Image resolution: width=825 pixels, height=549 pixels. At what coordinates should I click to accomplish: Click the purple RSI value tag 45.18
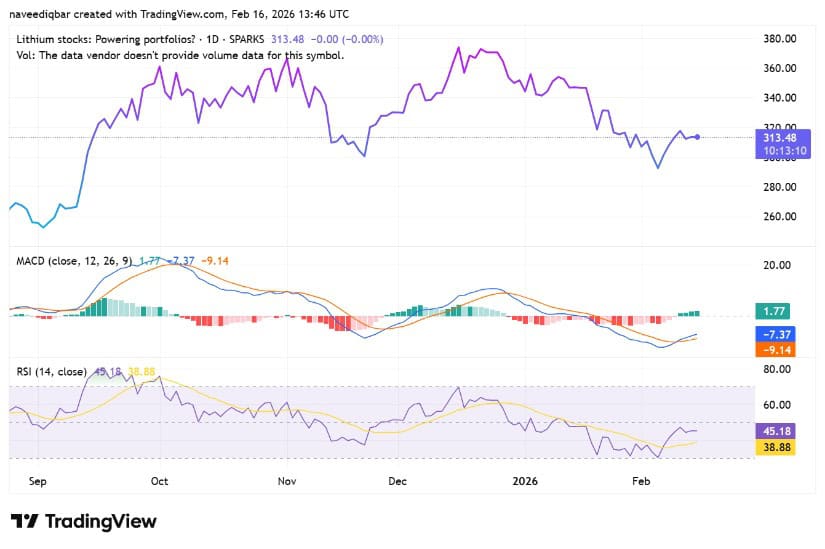[x=774, y=431]
